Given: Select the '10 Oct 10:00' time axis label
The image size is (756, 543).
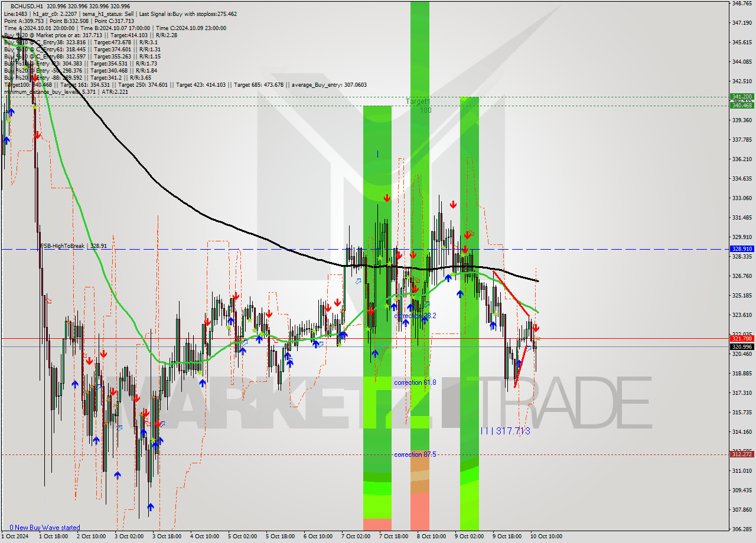Looking at the screenshot, I should pos(546,537).
